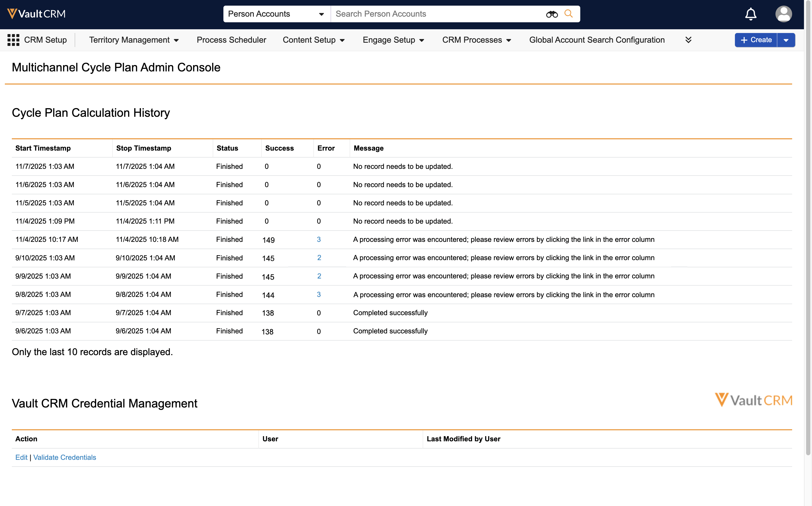The image size is (812, 506).
Task: Select the 11/7/2025 1:03 AM start timestamp
Action: tap(45, 166)
